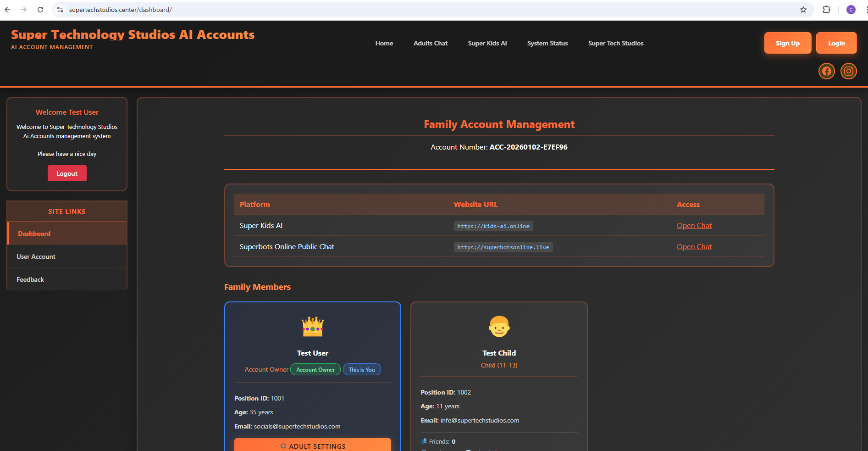
Task: Click the browser back arrow
Action: coord(7,10)
